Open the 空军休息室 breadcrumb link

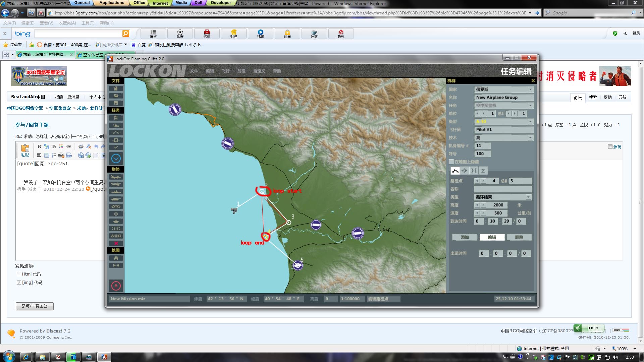click(60, 108)
